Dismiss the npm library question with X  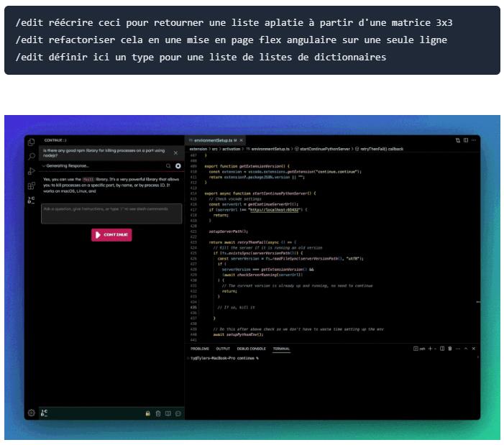click(x=176, y=153)
